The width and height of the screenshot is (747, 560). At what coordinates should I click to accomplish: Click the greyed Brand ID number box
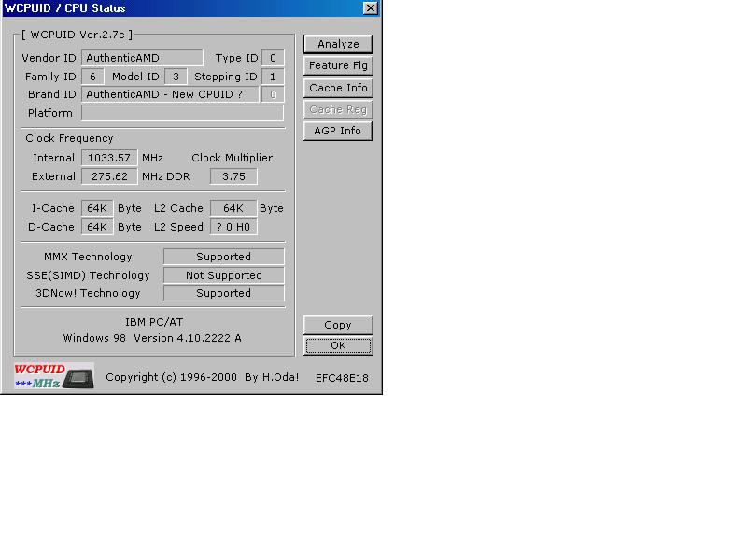point(273,94)
